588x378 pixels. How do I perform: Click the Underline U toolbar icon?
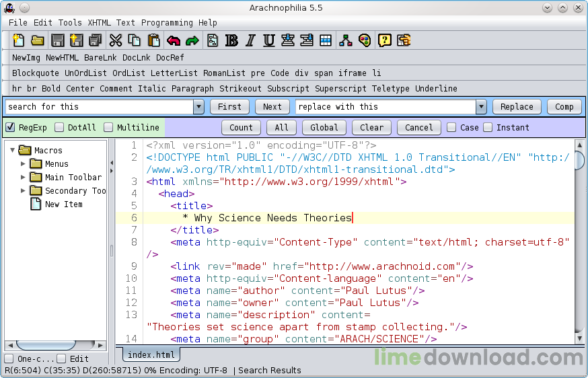tap(269, 40)
